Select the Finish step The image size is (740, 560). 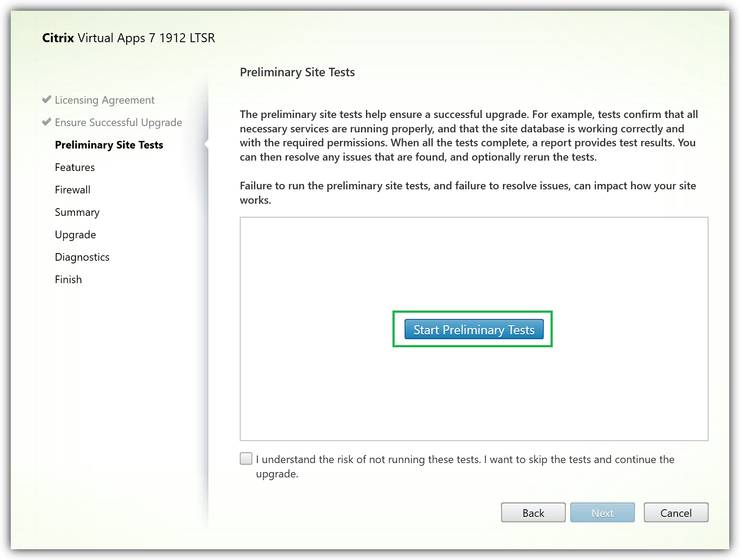[68, 280]
